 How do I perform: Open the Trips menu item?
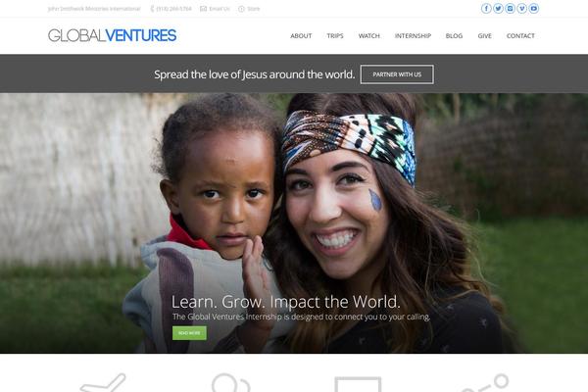tap(335, 36)
